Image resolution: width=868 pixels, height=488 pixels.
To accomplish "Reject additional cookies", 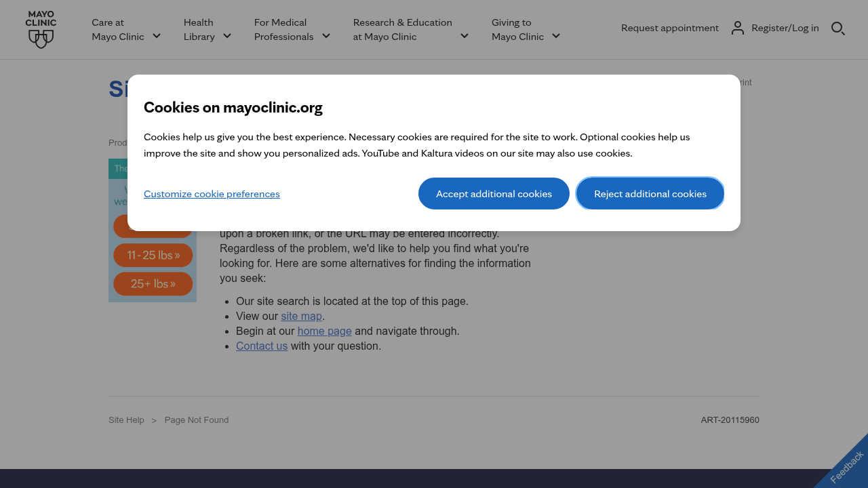I will (x=650, y=194).
